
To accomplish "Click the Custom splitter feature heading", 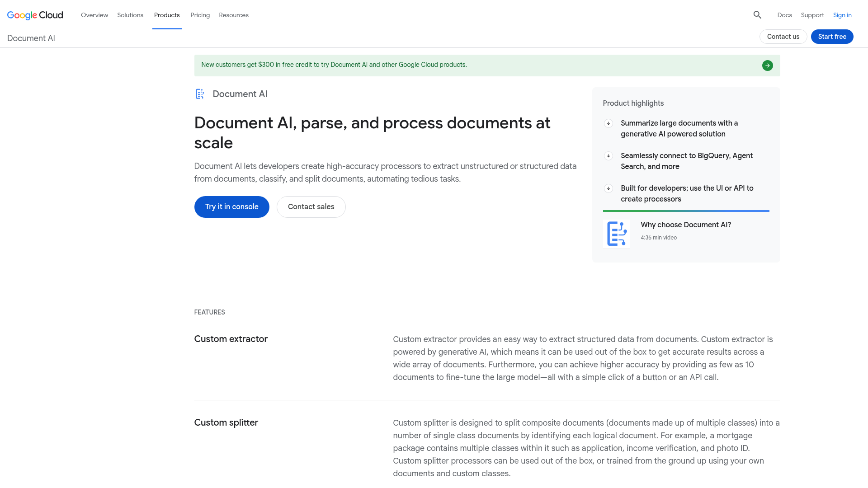I will point(226,422).
